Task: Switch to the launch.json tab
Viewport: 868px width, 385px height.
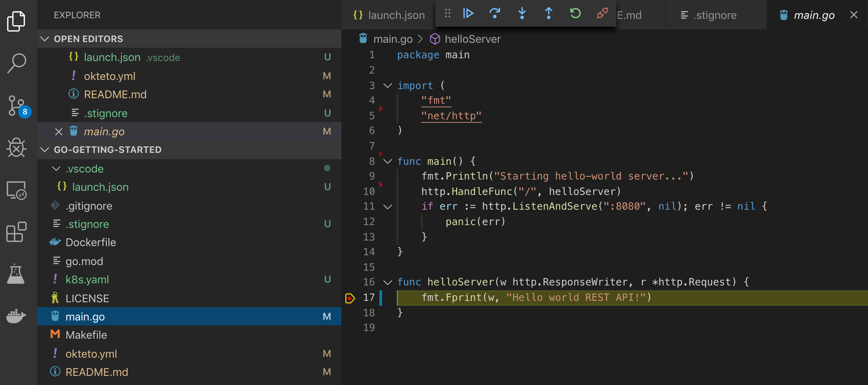Action: click(x=396, y=15)
